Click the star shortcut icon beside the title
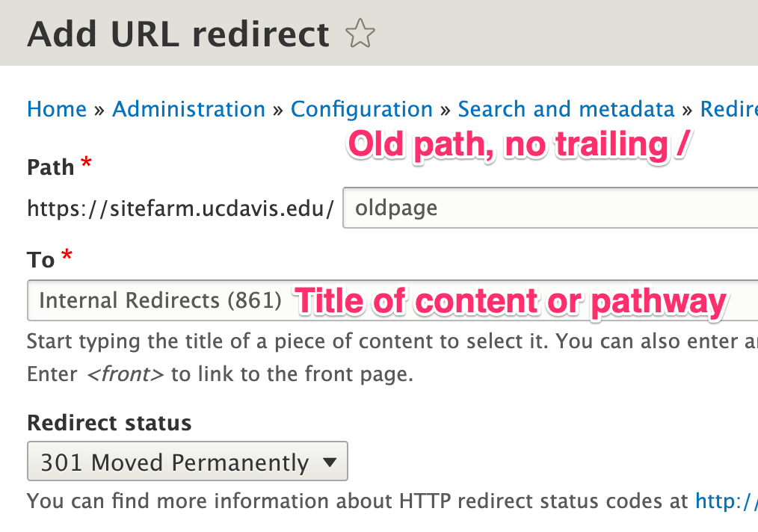Screen dimensions: 758x532 pyautogui.click(x=360, y=34)
